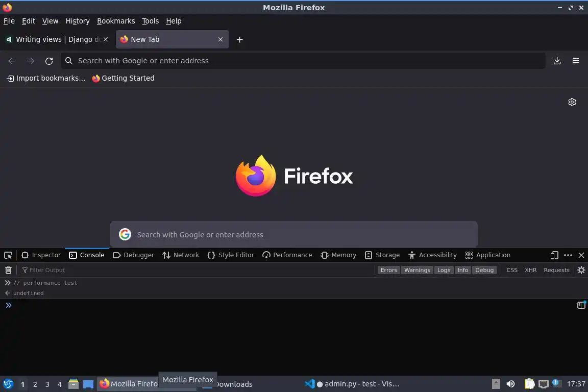Toggle the XHR filter
This screenshot has width=588, height=392.
pos(531,270)
